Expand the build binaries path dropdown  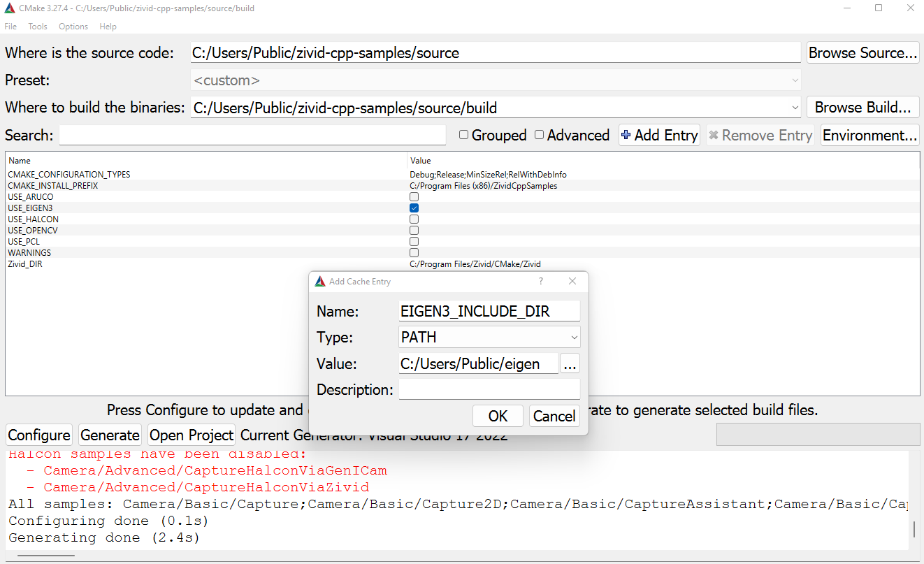[795, 108]
